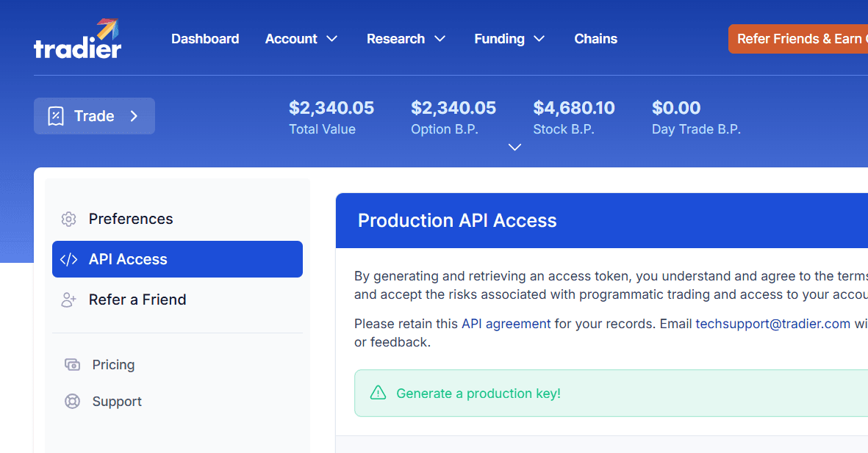Click the Day Trade B.P. label

pos(696,129)
